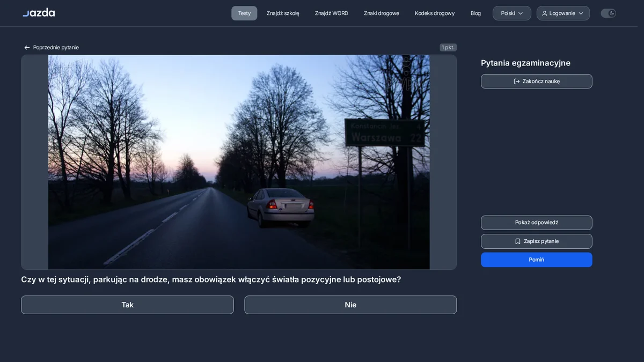Click Pokaż odpowiedź button
The height and width of the screenshot is (362, 644).
[x=537, y=223]
